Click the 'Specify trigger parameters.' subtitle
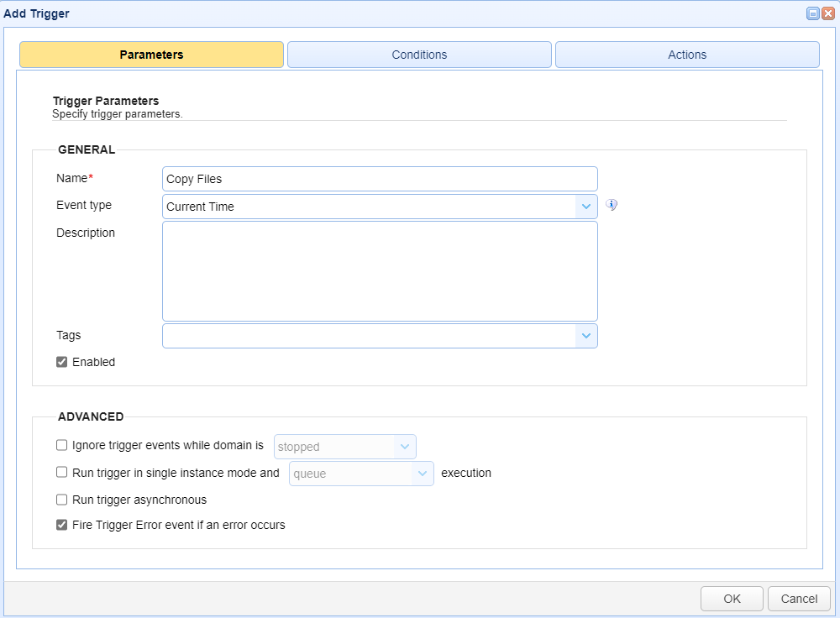Viewport: 840px width, 618px height. point(118,114)
